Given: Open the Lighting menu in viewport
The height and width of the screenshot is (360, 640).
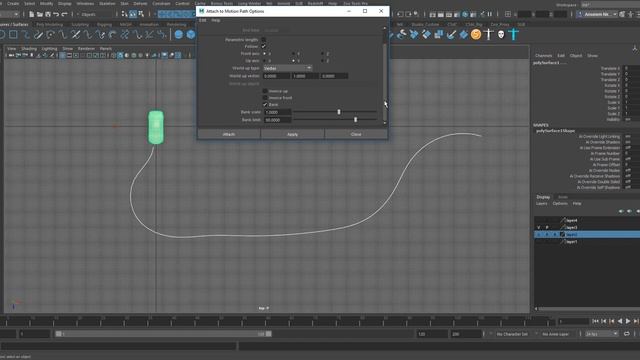Looking at the screenshot, I should click(49, 49).
